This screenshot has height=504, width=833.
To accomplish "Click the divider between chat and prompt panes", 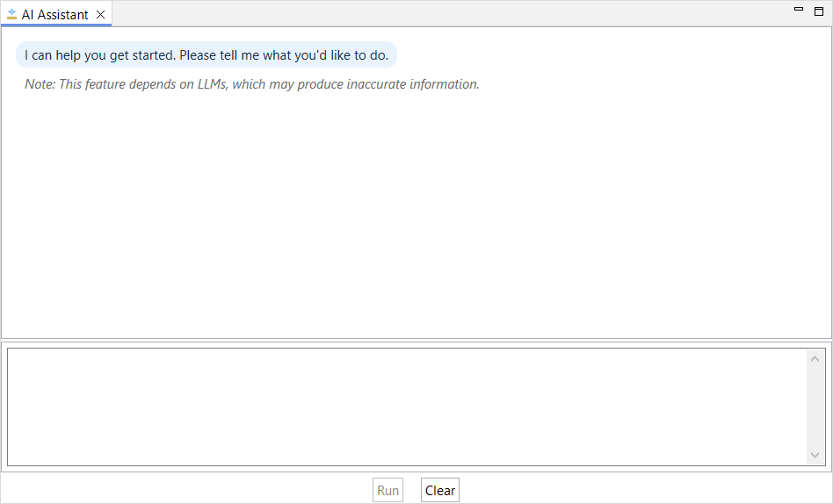I will [x=416, y=341].
